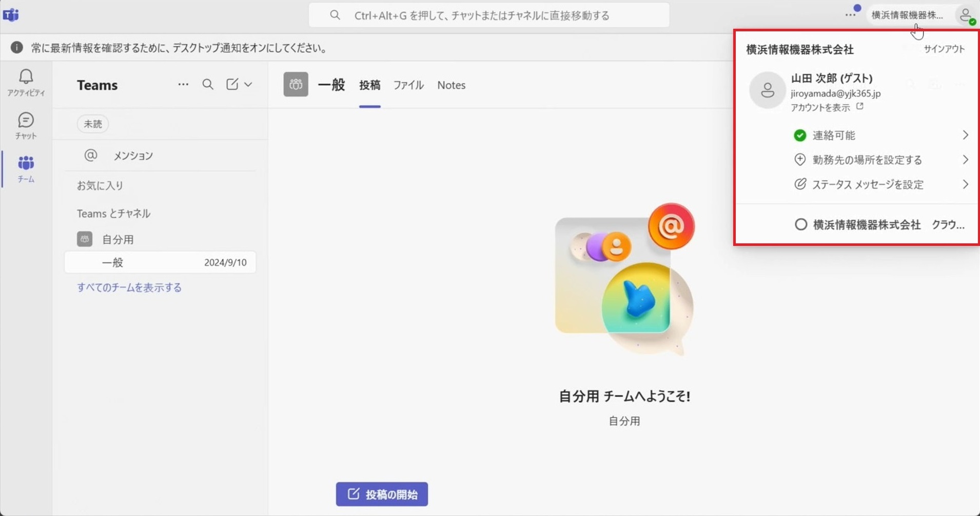Click the external link icon beside アカウントを表示

click(860, 106)
